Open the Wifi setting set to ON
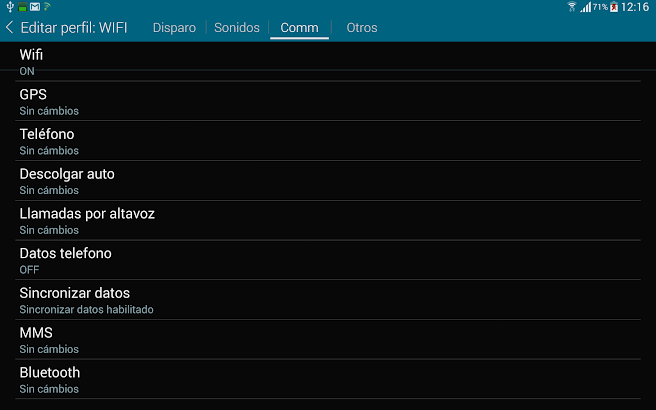 [328, 62]
